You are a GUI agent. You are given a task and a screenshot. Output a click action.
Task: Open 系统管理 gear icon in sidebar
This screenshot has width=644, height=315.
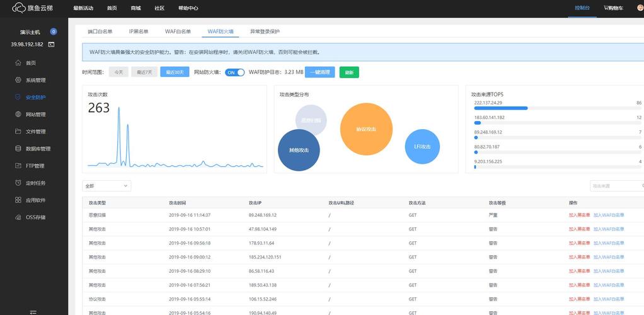[18, 80]
